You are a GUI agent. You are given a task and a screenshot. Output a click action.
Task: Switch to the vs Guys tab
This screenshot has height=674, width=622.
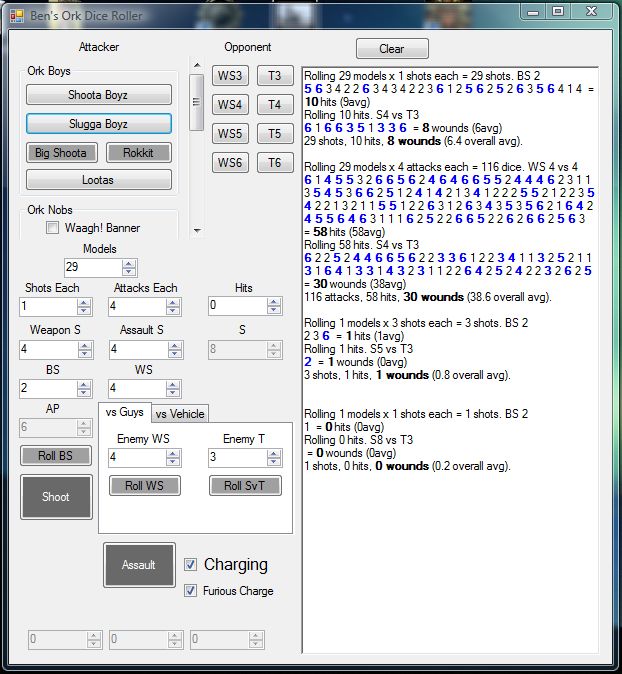[x=125, y=412]
